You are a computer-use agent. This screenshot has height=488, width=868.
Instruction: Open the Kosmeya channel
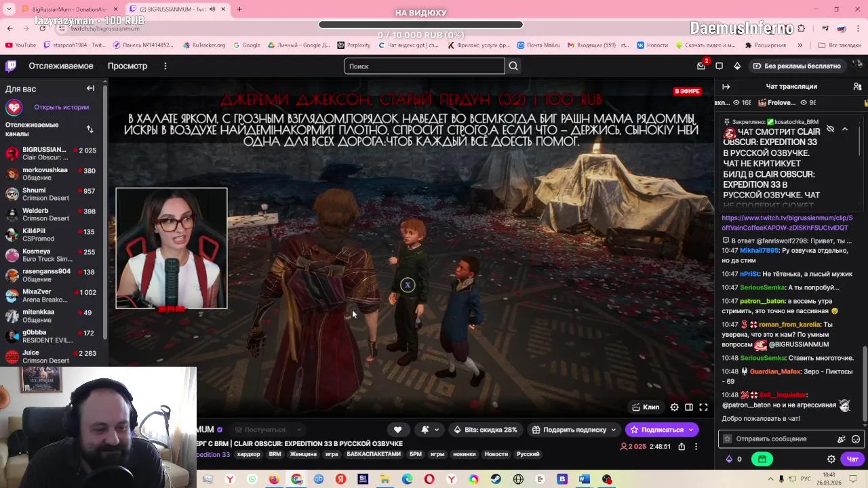[51, 255]
